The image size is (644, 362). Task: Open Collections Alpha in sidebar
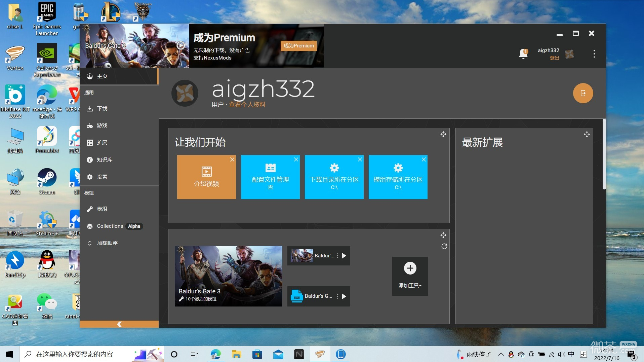click(x=119, y=226)
